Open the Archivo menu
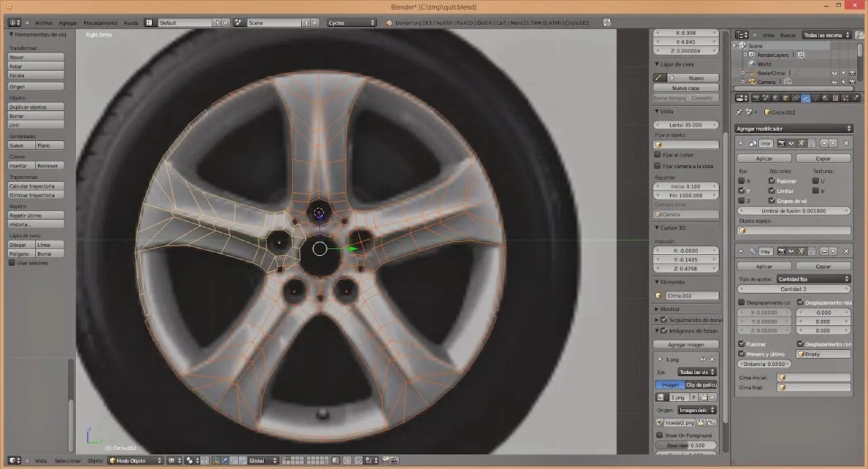868x469 pixels. pos(43,23)
